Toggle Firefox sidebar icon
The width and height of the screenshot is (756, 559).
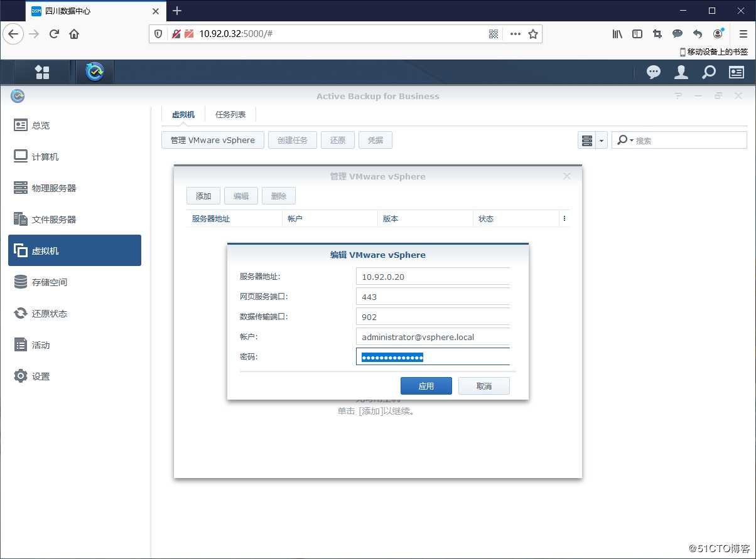point(637,34)
